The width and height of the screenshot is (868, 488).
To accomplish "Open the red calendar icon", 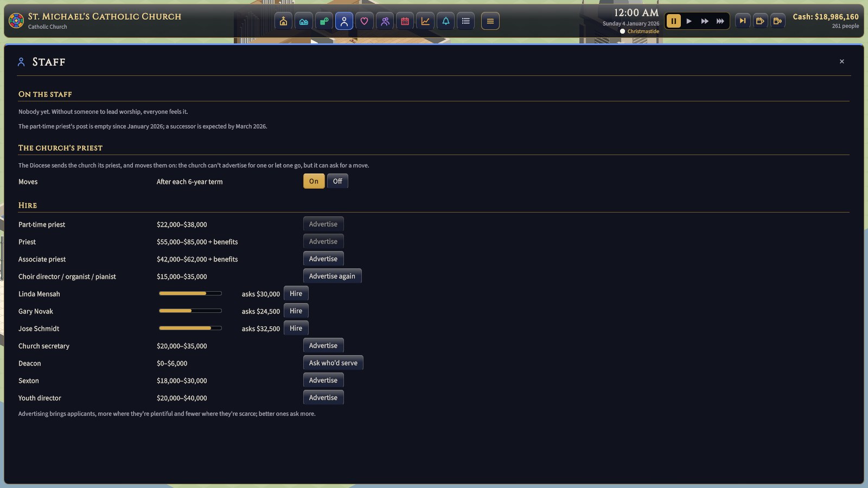I will click(405, 21).
